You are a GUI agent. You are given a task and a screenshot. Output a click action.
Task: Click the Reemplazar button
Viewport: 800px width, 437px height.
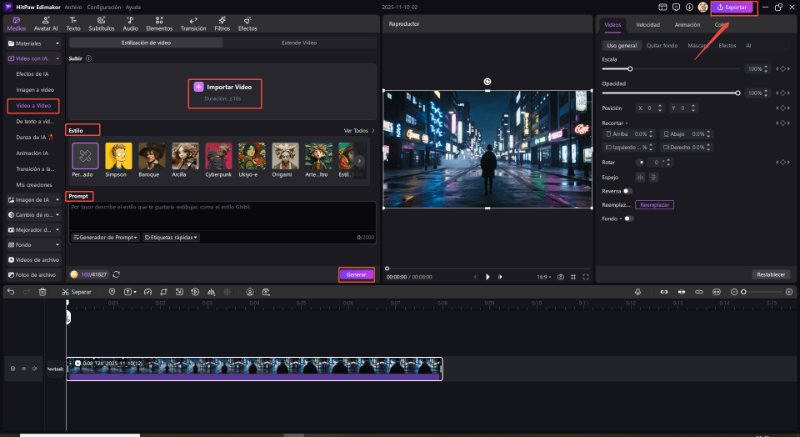[x=654, y=204]
